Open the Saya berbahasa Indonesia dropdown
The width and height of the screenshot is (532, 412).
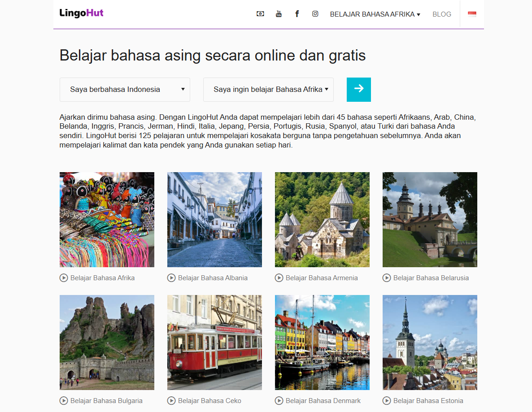coord(125,89)
